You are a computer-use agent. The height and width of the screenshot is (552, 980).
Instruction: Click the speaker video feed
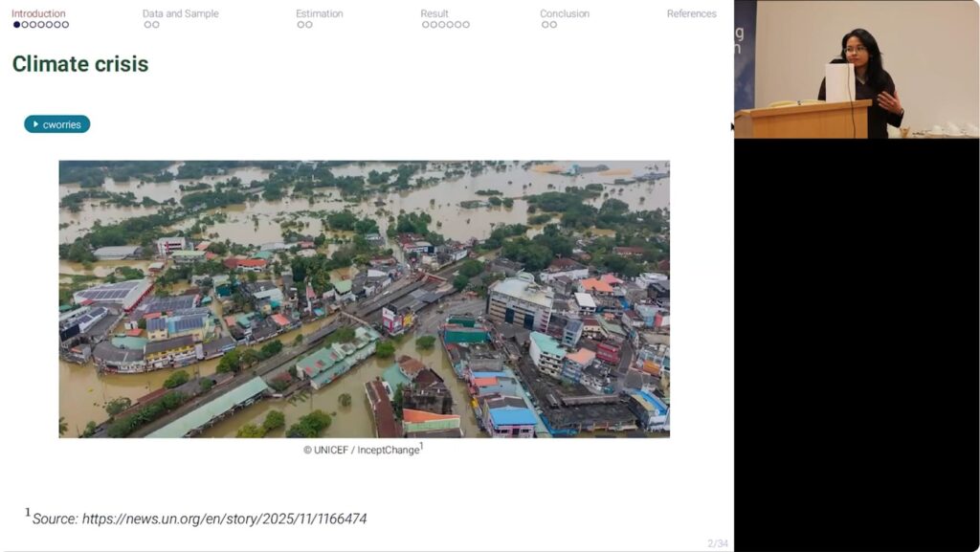coord(857,69)
